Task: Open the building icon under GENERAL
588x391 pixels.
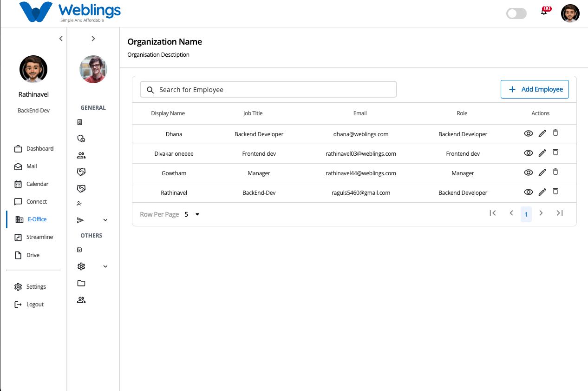Action: [79, 122]
